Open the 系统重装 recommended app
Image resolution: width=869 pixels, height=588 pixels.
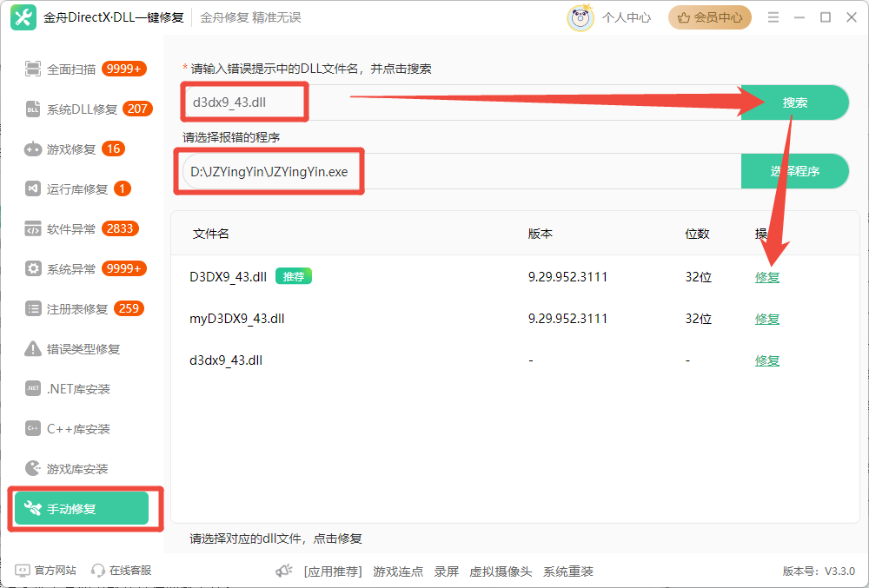(568, 571)
